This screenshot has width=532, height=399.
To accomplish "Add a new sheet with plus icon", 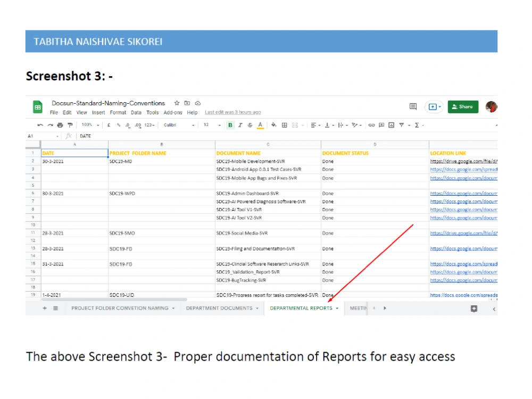I will point(45,308).
